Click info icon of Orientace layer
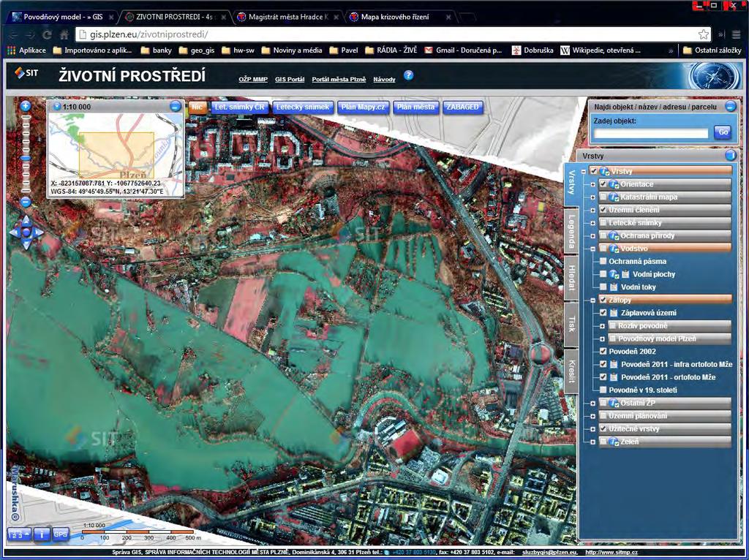 pos(614,183)
